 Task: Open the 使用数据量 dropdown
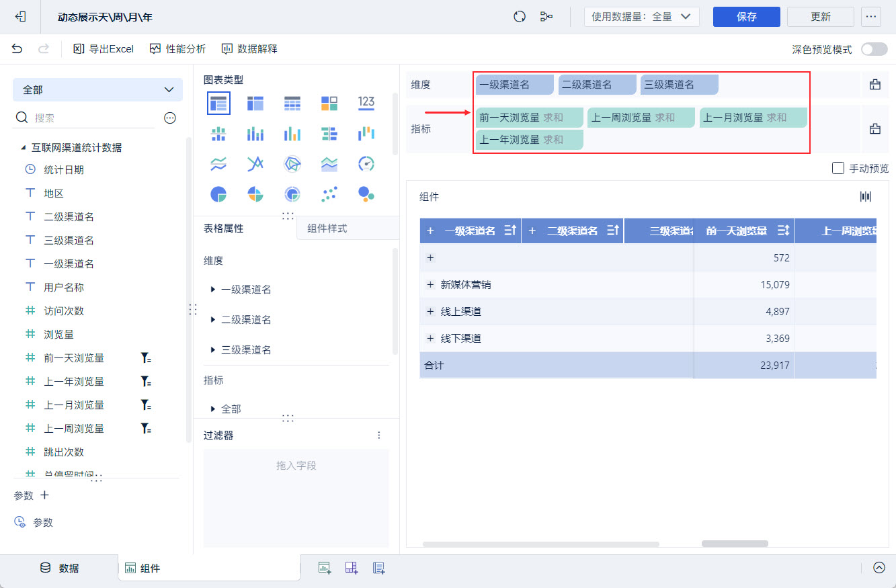[642, 17]
